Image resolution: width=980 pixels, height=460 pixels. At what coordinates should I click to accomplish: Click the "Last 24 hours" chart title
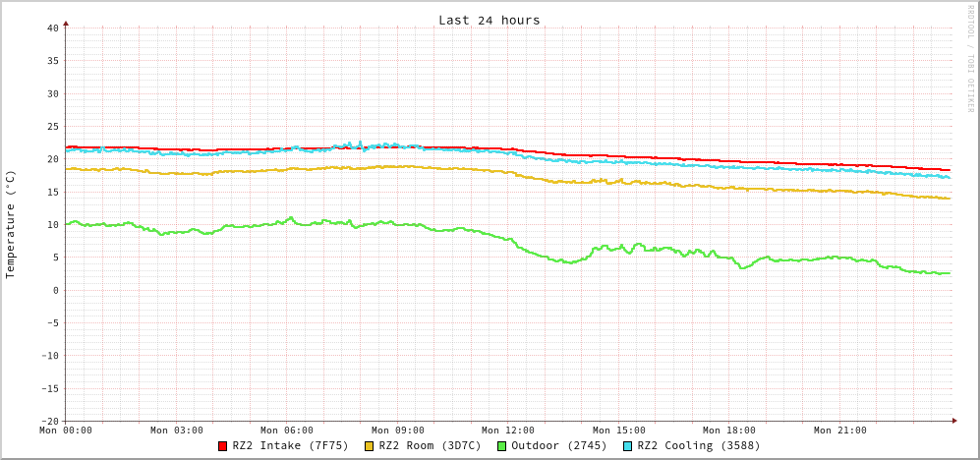(x=489, y=20)
